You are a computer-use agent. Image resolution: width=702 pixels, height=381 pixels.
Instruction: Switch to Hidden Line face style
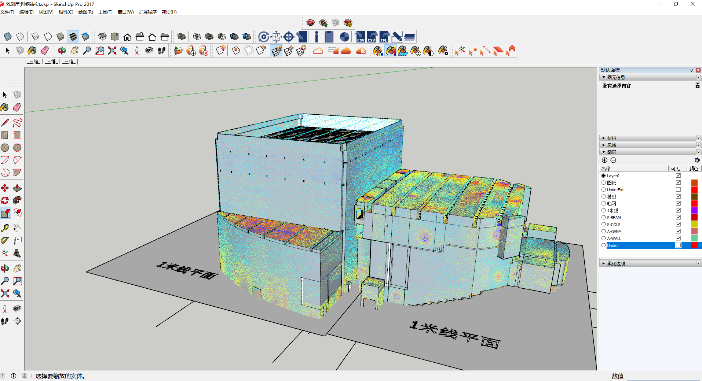tap(48, 36)
